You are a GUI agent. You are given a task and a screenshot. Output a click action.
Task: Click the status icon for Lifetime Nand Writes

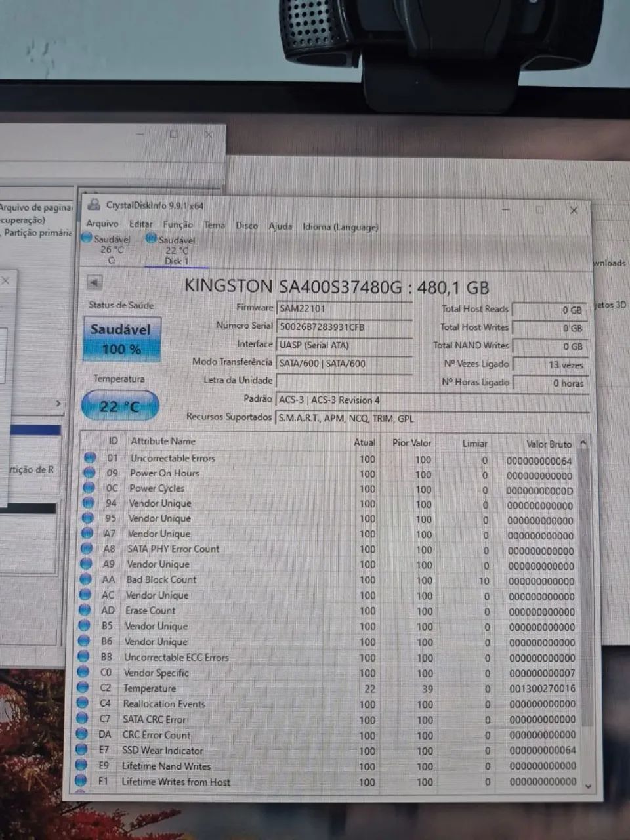(81, 765)
